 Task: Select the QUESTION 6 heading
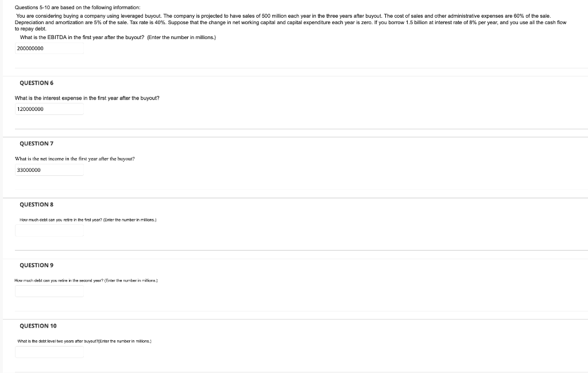(x=36, y=82)
